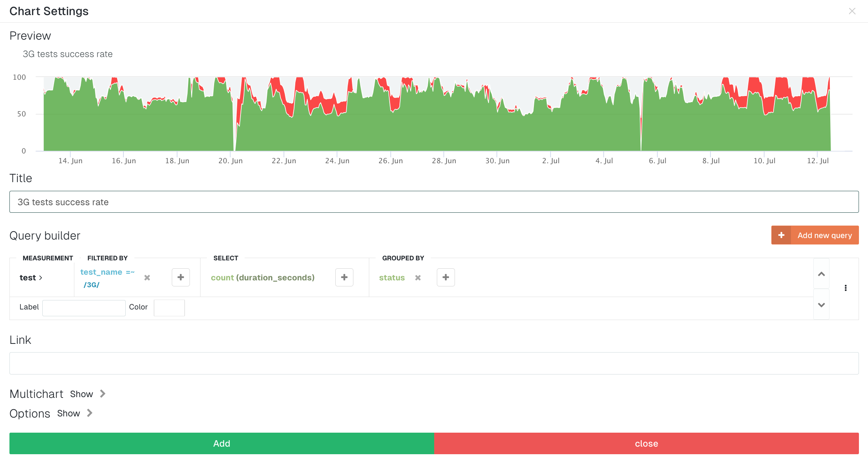Open the query Color picker box
868x461 pixels.
pos(169,308)
